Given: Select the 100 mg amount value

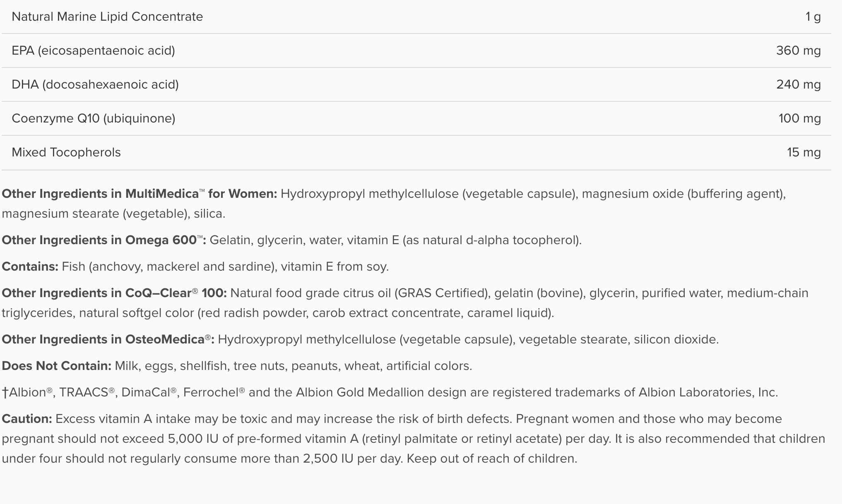Looking at the screenshot, I should point(799,119).
